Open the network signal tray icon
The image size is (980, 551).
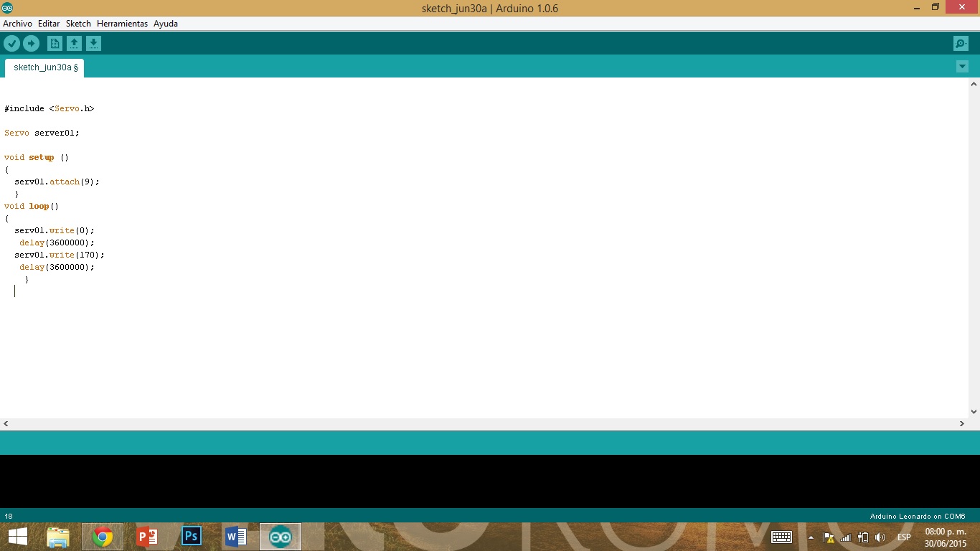pos(846,537)
